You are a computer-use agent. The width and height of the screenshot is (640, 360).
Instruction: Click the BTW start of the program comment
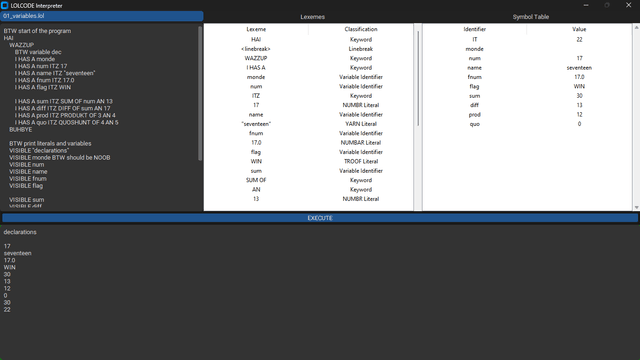pyautogui.click(x=37, y=31)
